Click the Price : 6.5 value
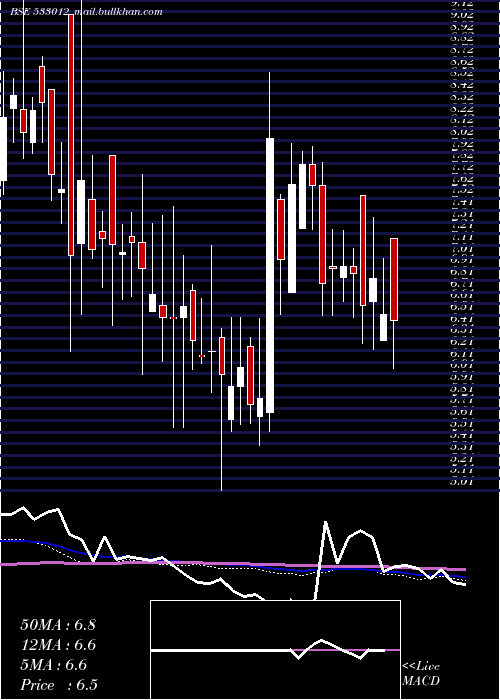Screen dimensions: 500x700 click(59, 685)
